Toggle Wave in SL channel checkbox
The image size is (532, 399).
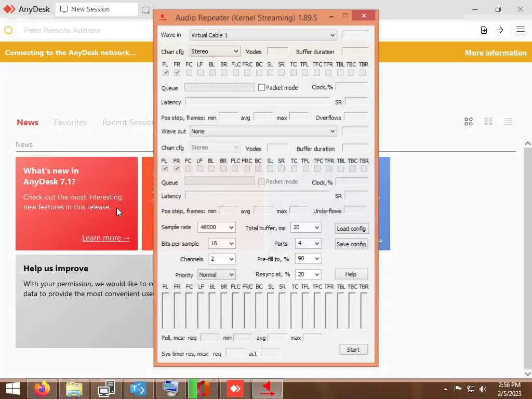click(x=270, y=72)
